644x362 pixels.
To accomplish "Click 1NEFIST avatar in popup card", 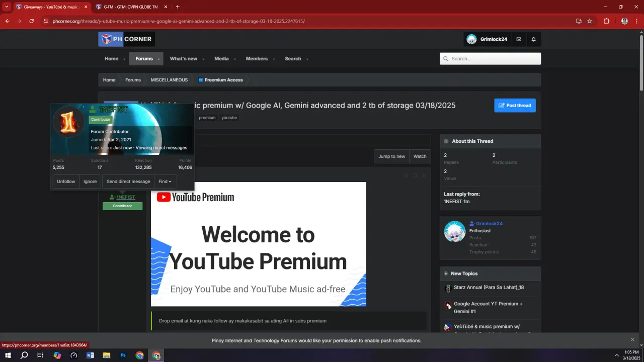I will 69,121.
